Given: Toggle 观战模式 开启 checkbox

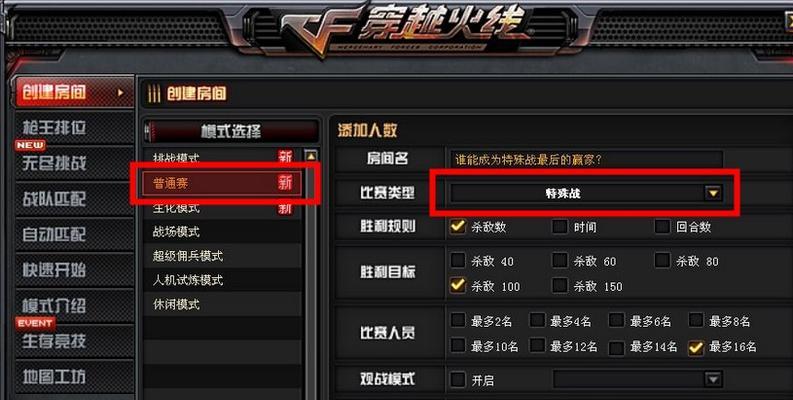Looking at the screenshot, I should 458,379.
